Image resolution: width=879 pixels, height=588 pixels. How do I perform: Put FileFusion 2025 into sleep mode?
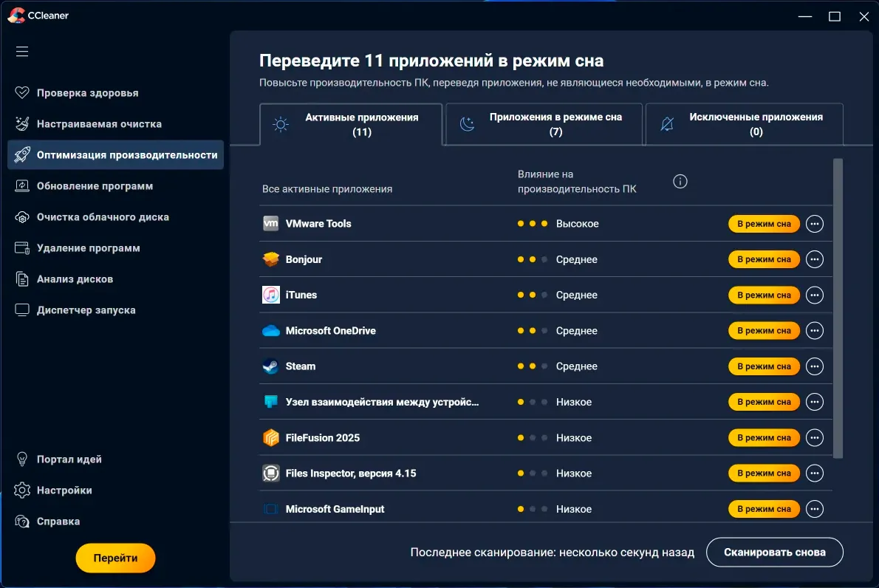click(x=764, y=437)
